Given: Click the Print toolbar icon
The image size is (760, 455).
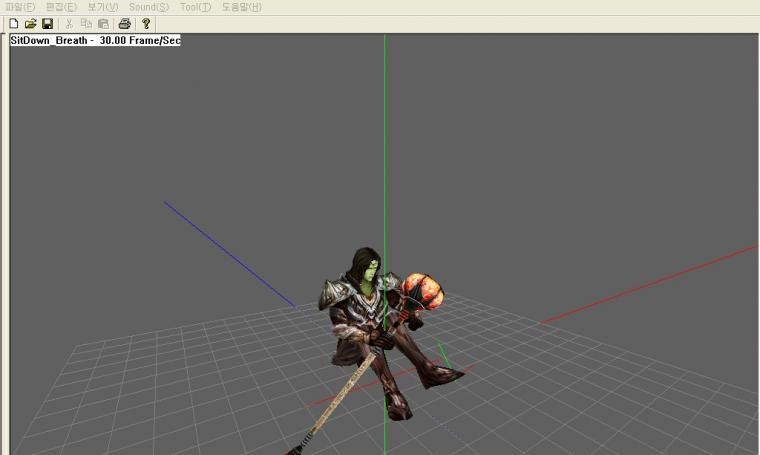Looking at the screenshot, I should point(125,23).
